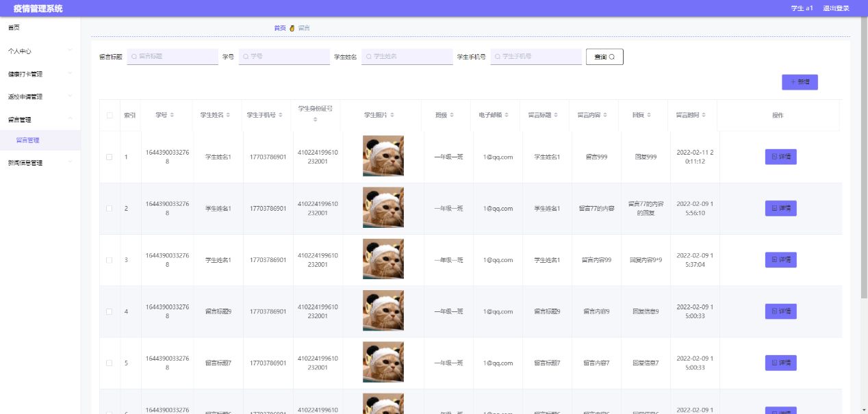Click the 留言999 content cell
Image resolution: width=868 pixels, height=414 pixels.
(x=596, y=157)
